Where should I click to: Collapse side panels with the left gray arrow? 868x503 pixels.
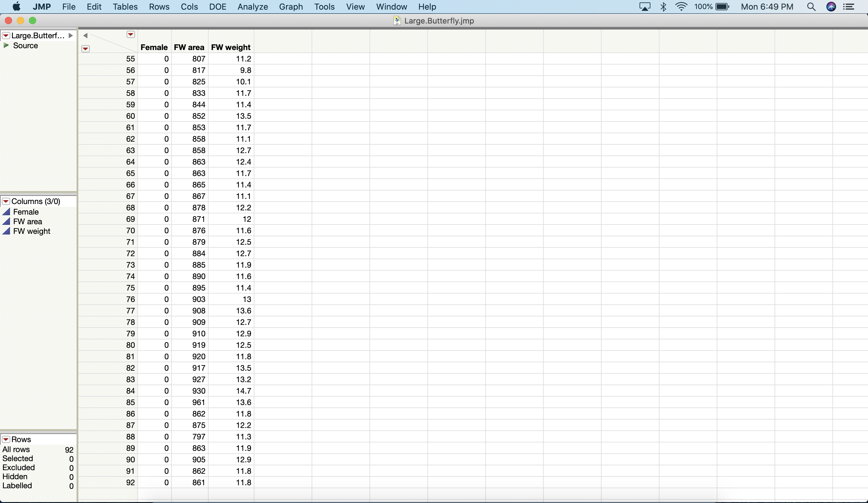85,35
